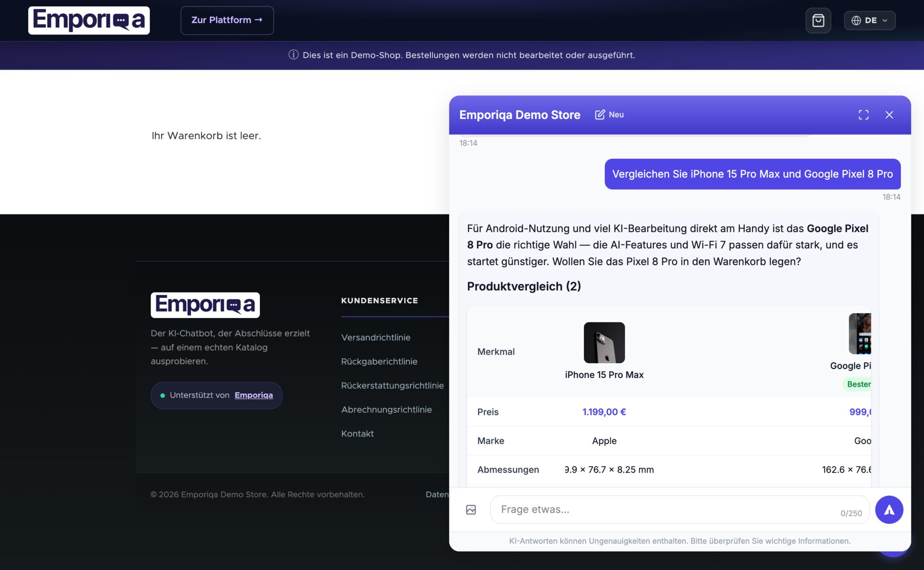Open the Versandrichtlinie link
Viewport: 924px width, 570px height.
[x=376, y=337]
